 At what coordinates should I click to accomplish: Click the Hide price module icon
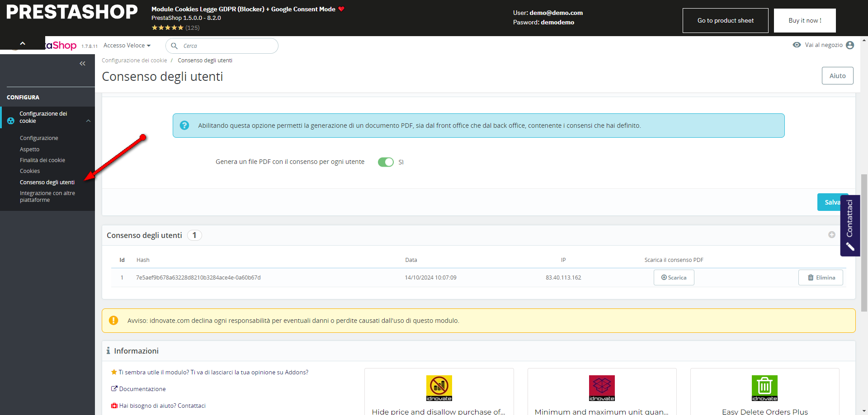coord(439,388)
